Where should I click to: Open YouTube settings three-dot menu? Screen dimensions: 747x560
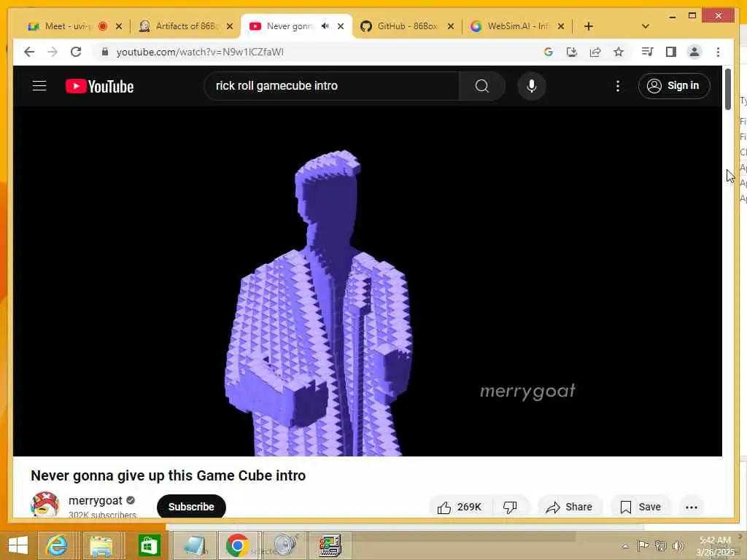(617, 86)
